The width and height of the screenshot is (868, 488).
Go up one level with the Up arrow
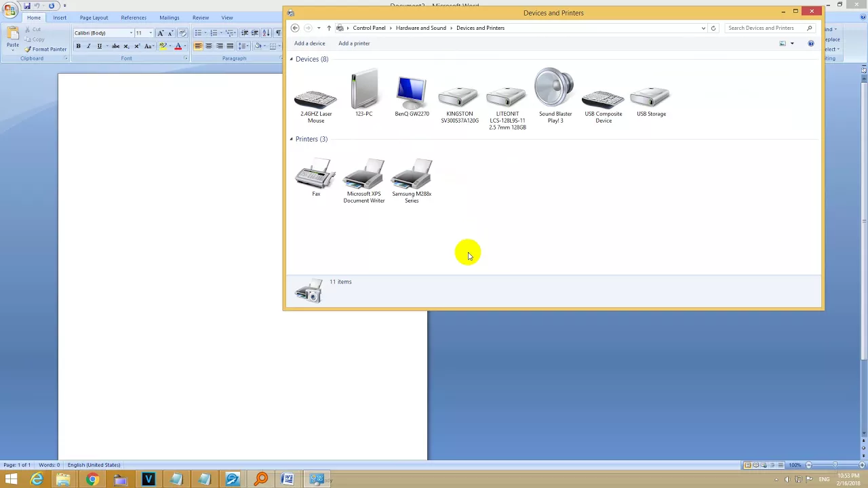tap(329, 28)
